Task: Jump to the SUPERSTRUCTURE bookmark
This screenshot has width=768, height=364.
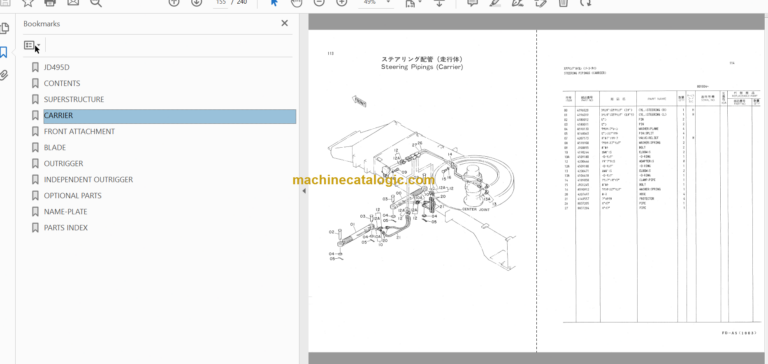Action: 74,99
